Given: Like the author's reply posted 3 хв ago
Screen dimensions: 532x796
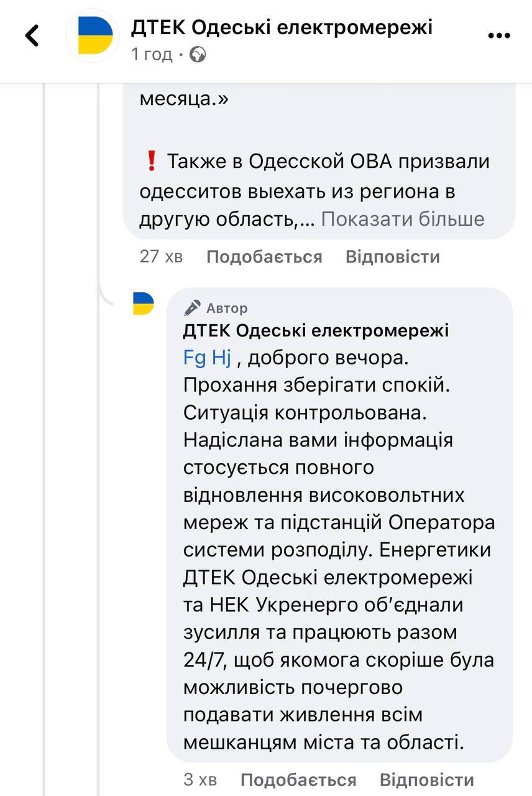Looking at the screenshot, I should click(x=298, y=780).
